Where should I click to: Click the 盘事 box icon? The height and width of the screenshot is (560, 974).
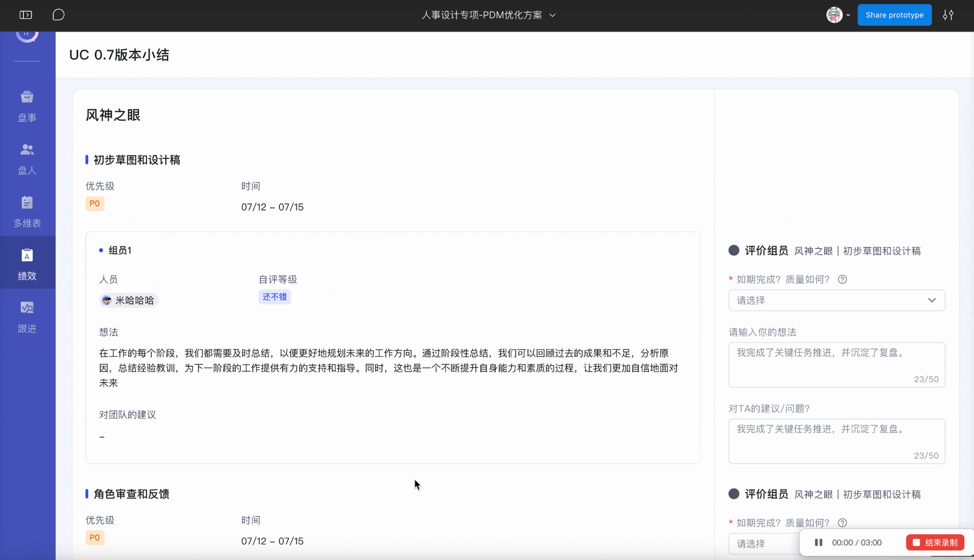pos(27,96)
